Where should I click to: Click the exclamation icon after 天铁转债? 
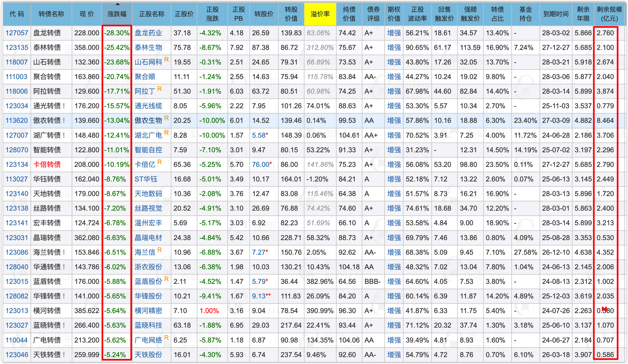point(64,355)
